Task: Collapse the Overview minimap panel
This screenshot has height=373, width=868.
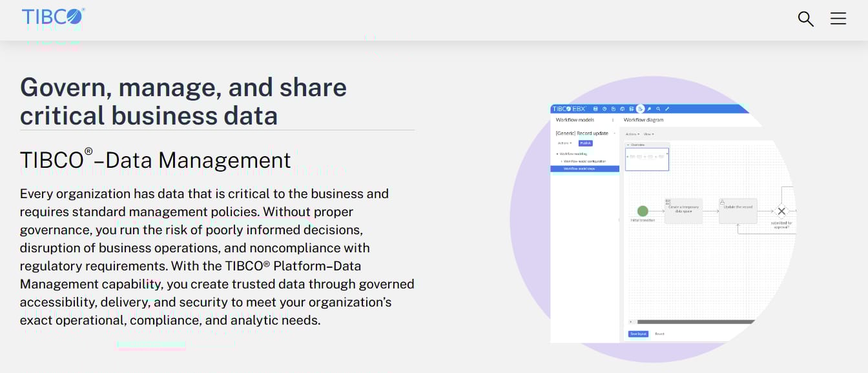Action: click(628, 145)
